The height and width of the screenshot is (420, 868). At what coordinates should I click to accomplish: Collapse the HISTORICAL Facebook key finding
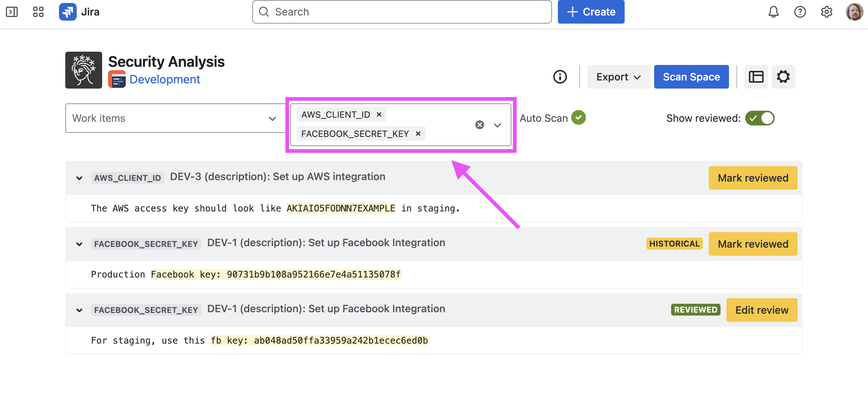79,244
